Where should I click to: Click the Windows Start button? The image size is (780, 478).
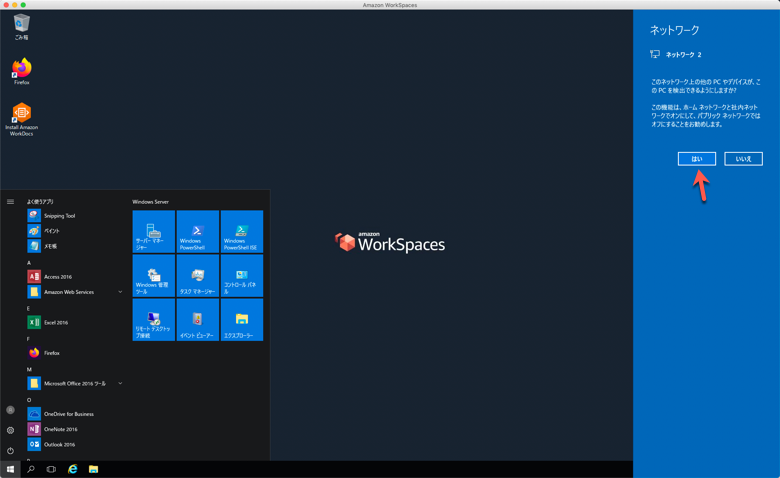pos(10,469)
